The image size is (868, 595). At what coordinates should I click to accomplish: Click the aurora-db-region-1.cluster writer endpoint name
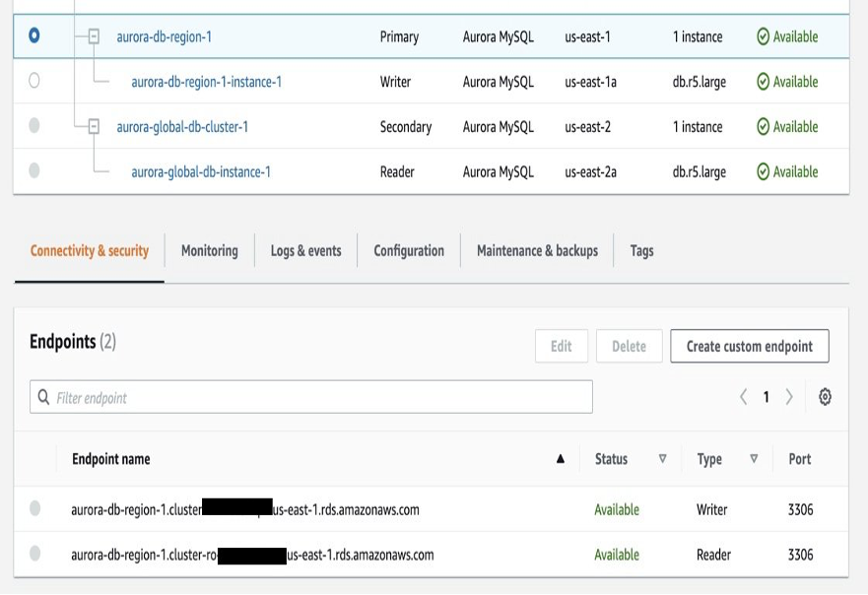[x=245, y=509]
